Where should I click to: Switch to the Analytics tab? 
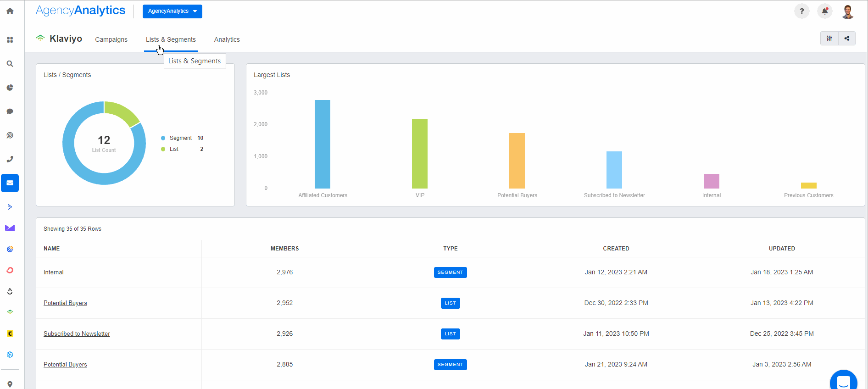[x=227, y=39]
